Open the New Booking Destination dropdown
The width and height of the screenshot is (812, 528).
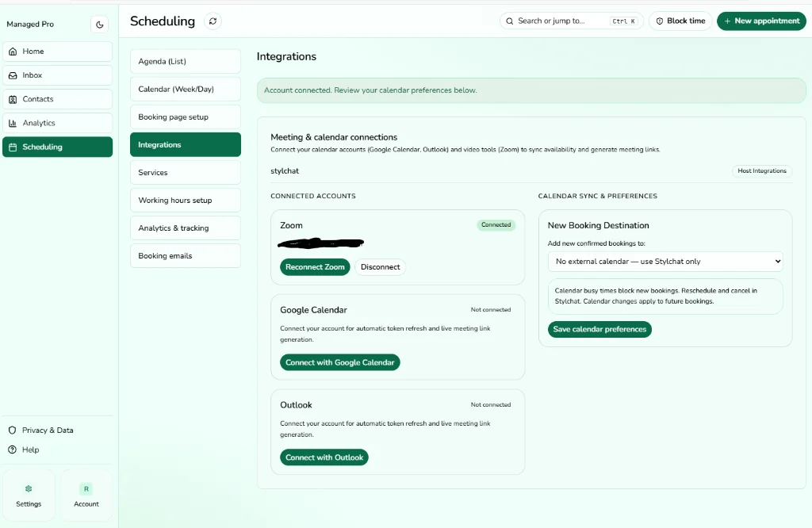[665, 262]
